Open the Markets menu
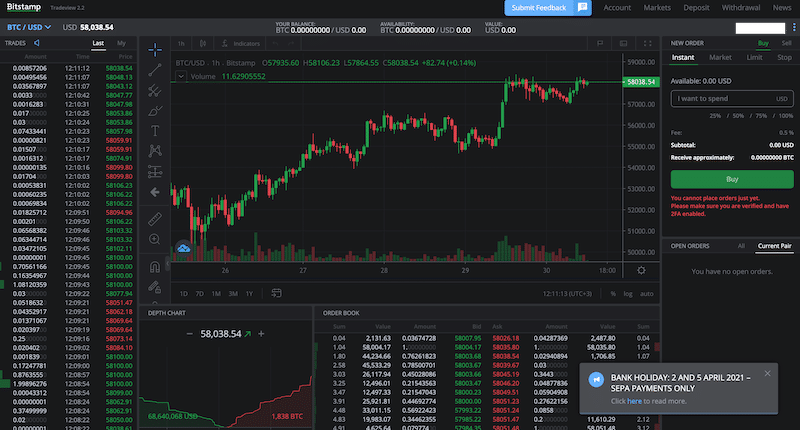The height and width of the screenshot is (430, 800). (x=657, y=8)
